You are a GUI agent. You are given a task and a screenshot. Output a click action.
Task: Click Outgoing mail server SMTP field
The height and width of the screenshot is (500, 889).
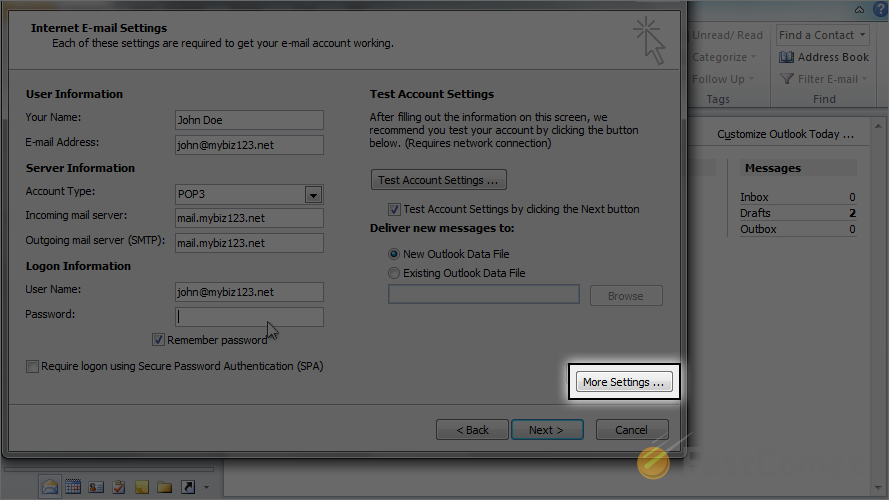(x=249, y=243)
